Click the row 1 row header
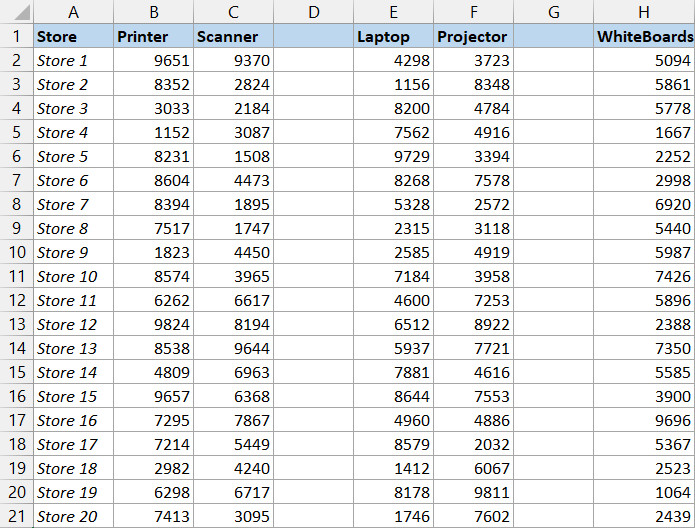 (16, 36)
